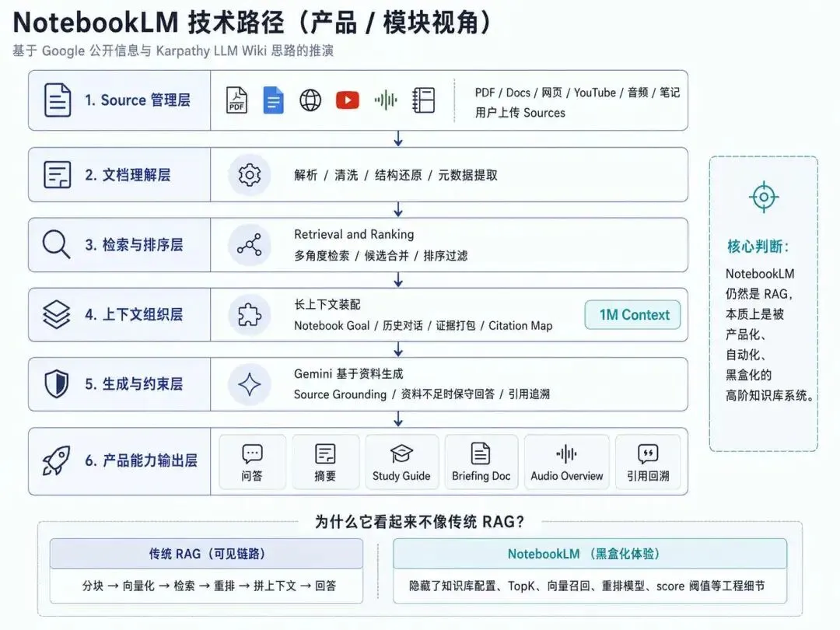Click the blue Google Docs icon
The image size is (840, 630).
[273, 100]
